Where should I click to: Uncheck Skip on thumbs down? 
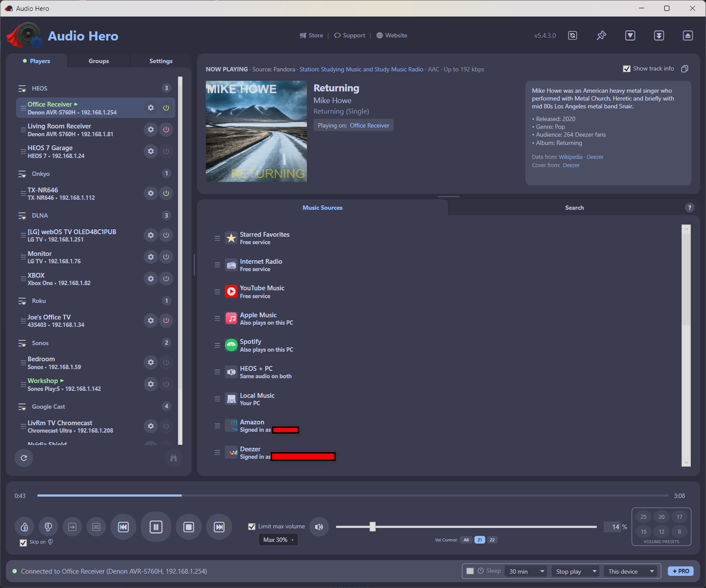click(x=24, y=543)
